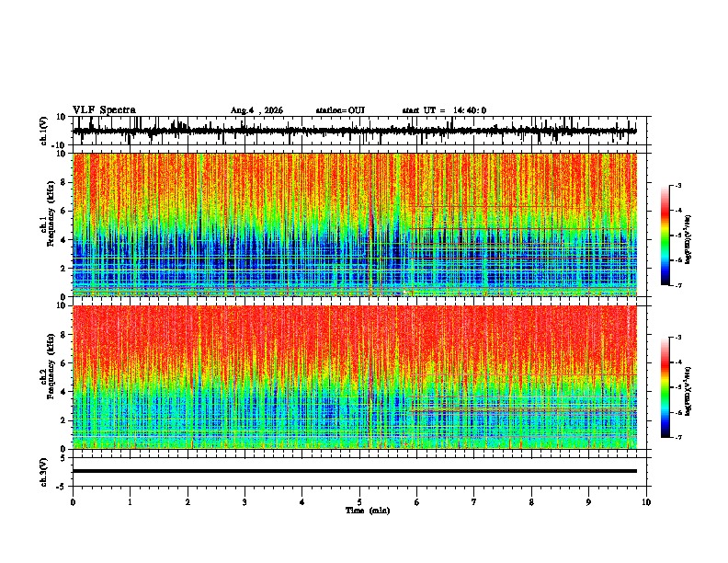This screenshot has width=728, height=563.
Task: Click the '-3' label on ch.2 color bar
Action: (x=677, y=338)
